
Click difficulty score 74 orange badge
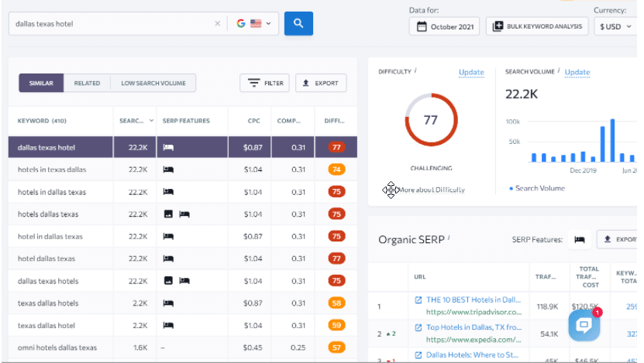tap(336, 170)
